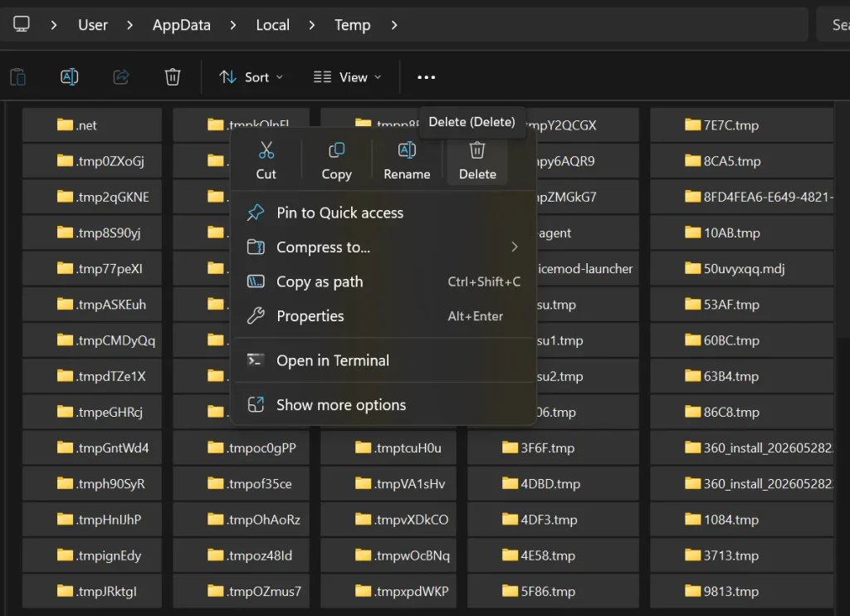Screen dimensions: 850x616
Task: Select the .tmpignEdy folder
Action: pyautogui.click(x=92, y=555)
